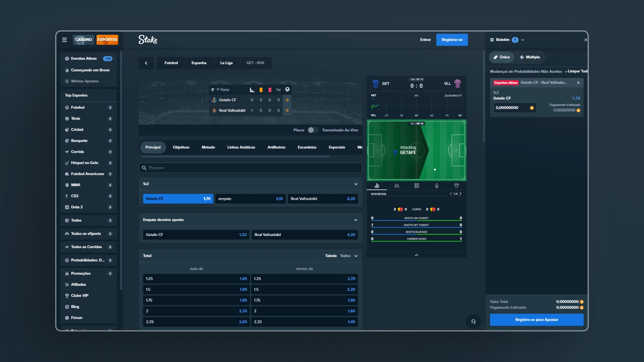Click the Hóquei no Gelo icon
Viewport: 644px width, 362px height.
67,163
